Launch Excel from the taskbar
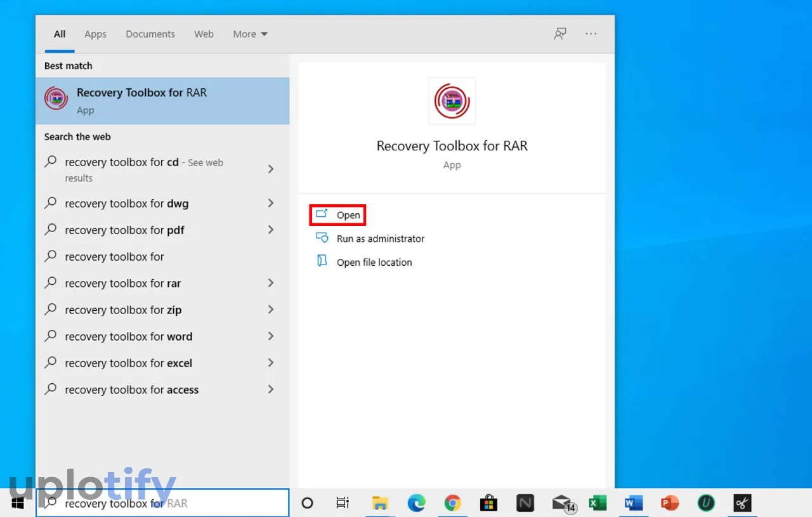The height and width of the screenshot is (517, 812). tap(597, 503)
